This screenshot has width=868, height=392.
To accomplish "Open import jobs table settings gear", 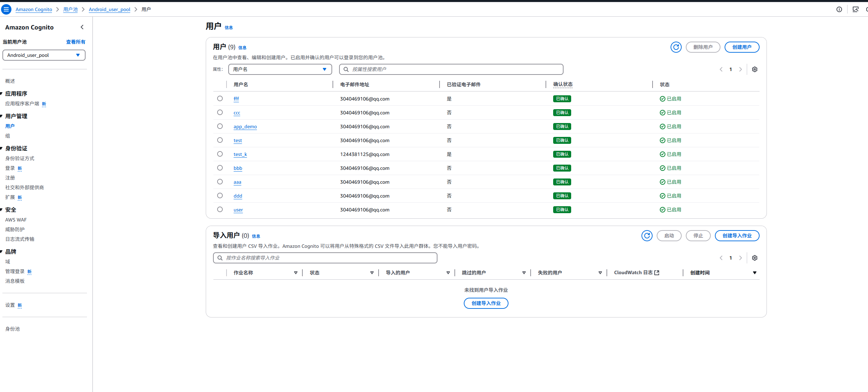I will coord(755,258).
